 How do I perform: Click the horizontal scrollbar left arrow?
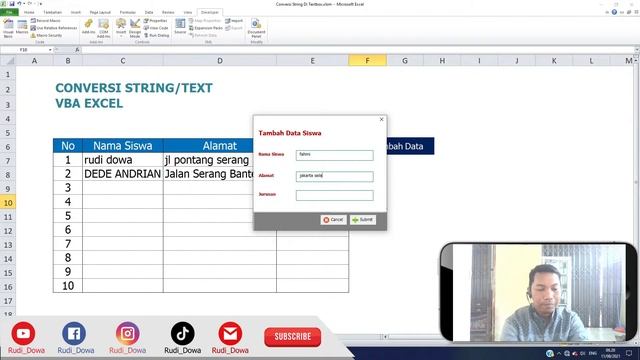coord(385,337)
